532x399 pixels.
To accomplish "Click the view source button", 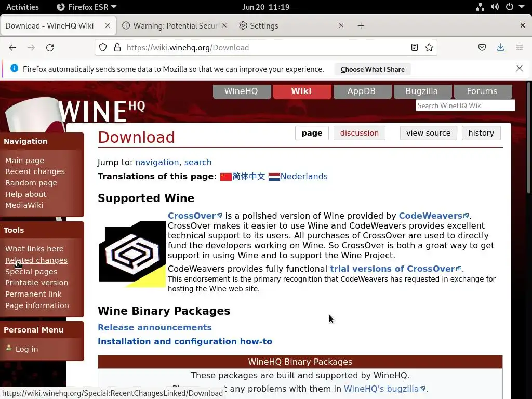I will point(428,133).
